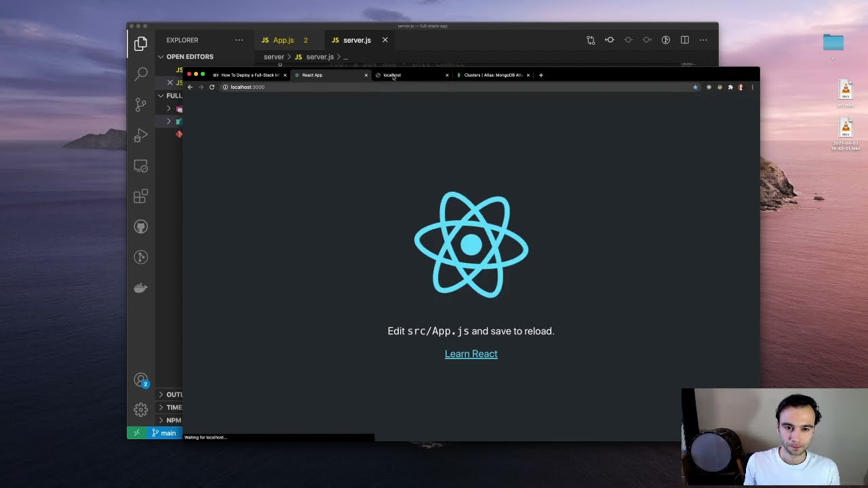Click the main branch in the status bar

click(x=164, y=433)
